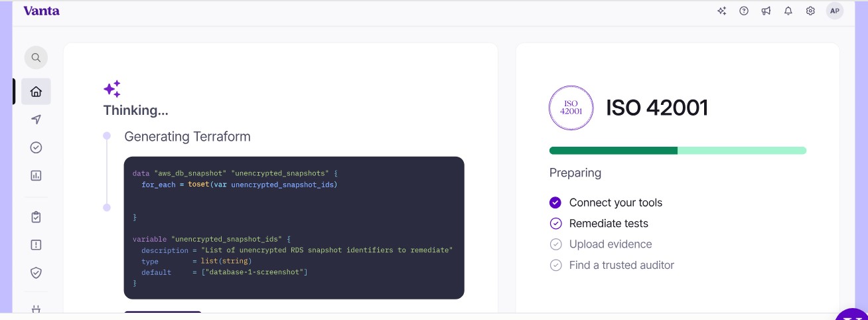
Task: Click the Upload evidence checkmark
Action: click(x=555, y=244)
